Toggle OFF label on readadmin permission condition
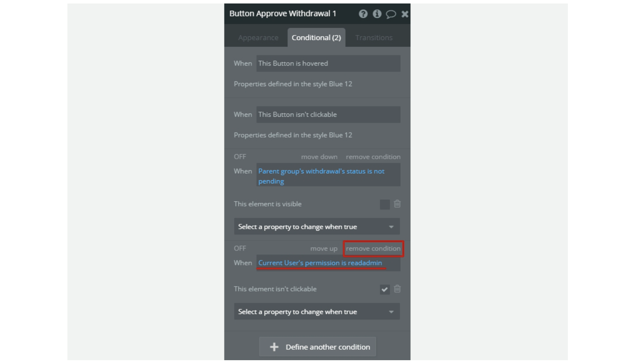The height and width of the screenshot is (364, 636). coord(240,248)
